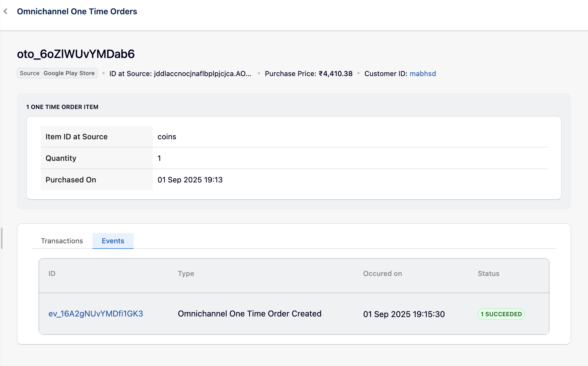This screenshot has height=366, width=588.
Task: Click the event time 01 Sep 2025 19:15:30
Action: click(x=404, y=314)
